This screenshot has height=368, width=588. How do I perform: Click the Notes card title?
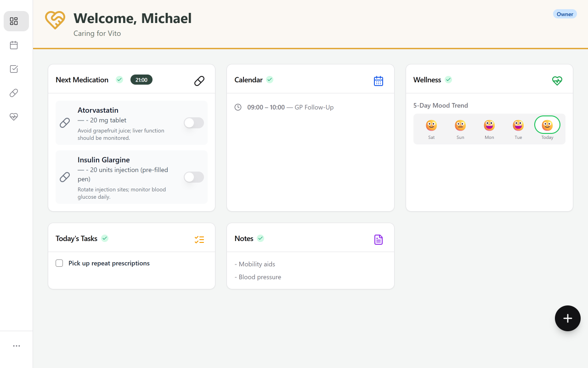pos(244,238)
